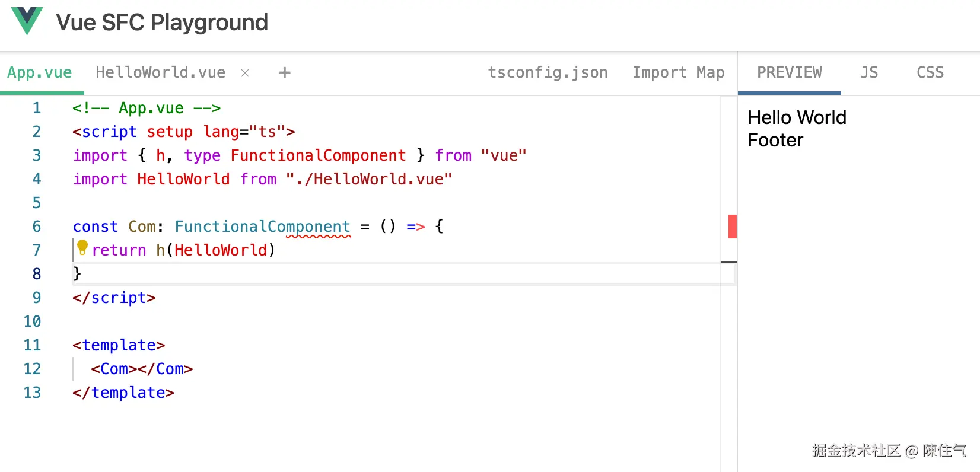Click the underlined FunctionalComponent type error
980x472 pixels.
pyautogui.click(x=319, y=227)
